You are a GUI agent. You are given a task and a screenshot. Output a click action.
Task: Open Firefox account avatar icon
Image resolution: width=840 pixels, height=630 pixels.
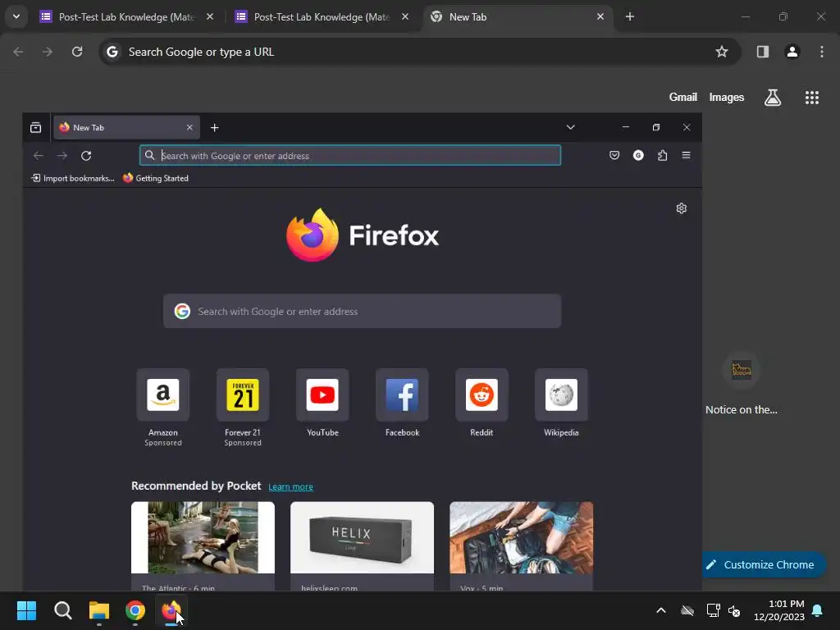pos(638,155)
